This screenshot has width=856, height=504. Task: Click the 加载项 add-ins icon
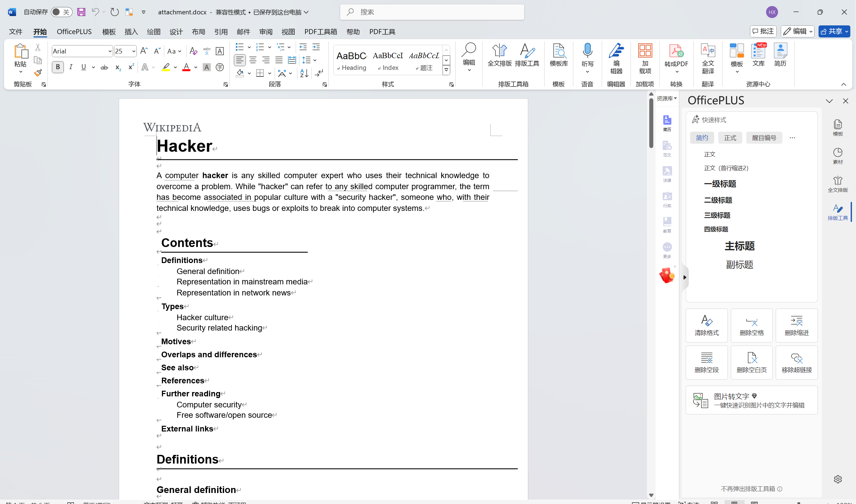645,58
